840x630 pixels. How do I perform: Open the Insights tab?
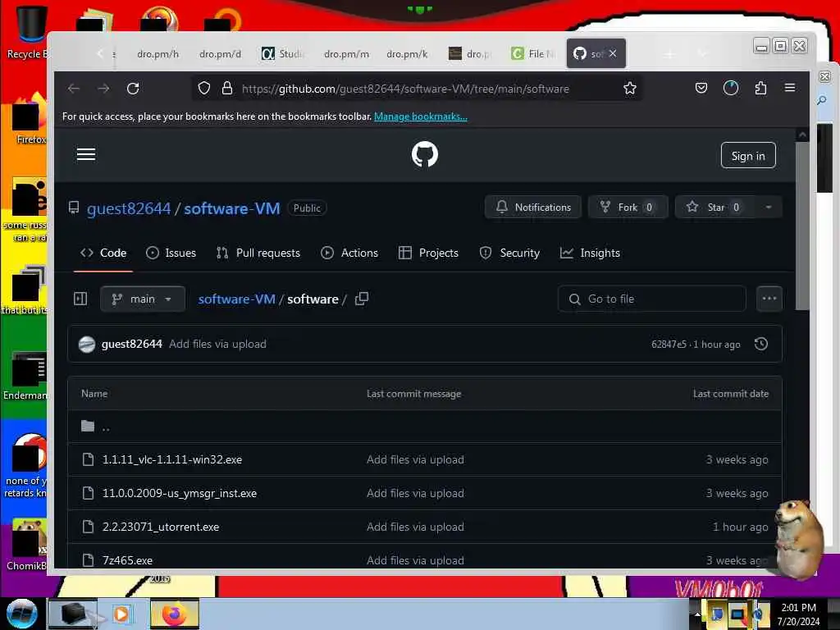[590, 253]
